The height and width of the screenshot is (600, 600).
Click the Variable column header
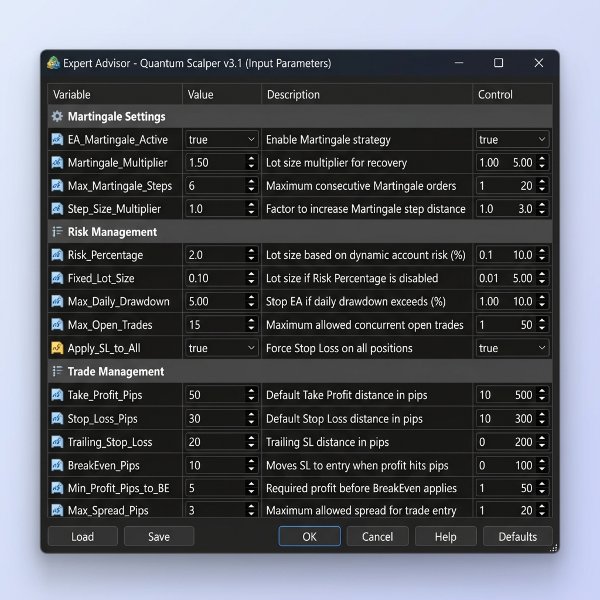(115, 95)
